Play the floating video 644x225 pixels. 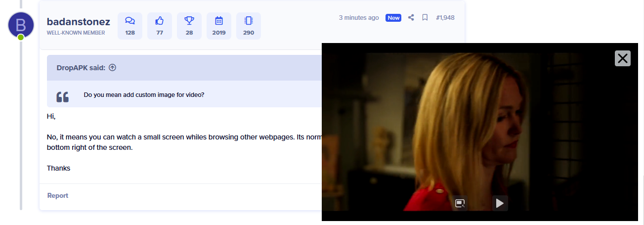pos(500,203)
